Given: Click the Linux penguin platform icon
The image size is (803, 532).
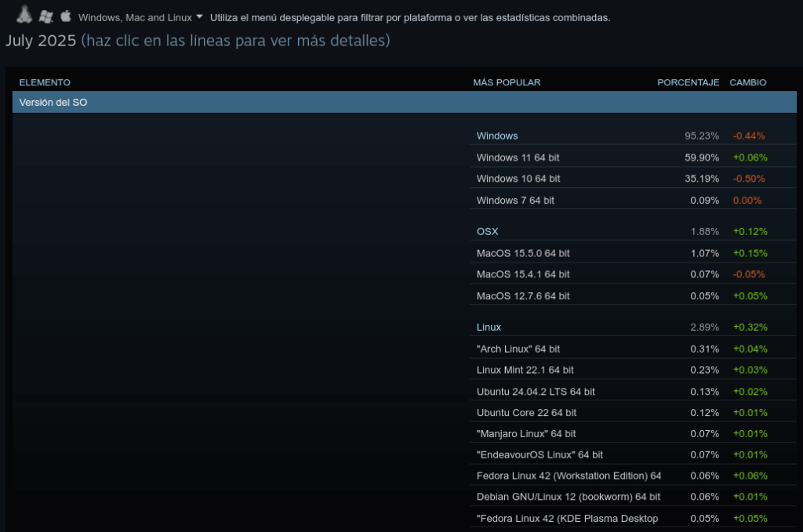Looking at the screenshot, I should click(24, 15).
